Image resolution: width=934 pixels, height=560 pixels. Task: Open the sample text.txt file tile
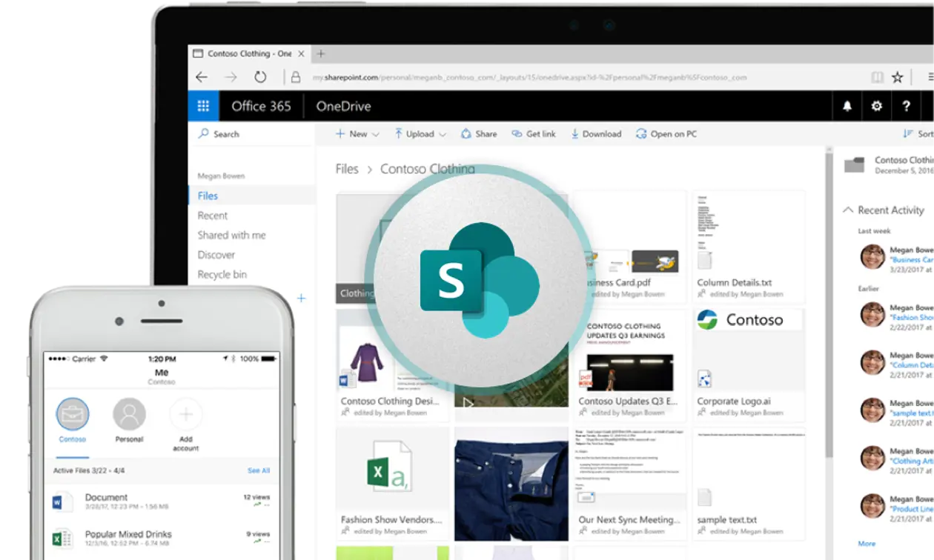click(749, 483)
